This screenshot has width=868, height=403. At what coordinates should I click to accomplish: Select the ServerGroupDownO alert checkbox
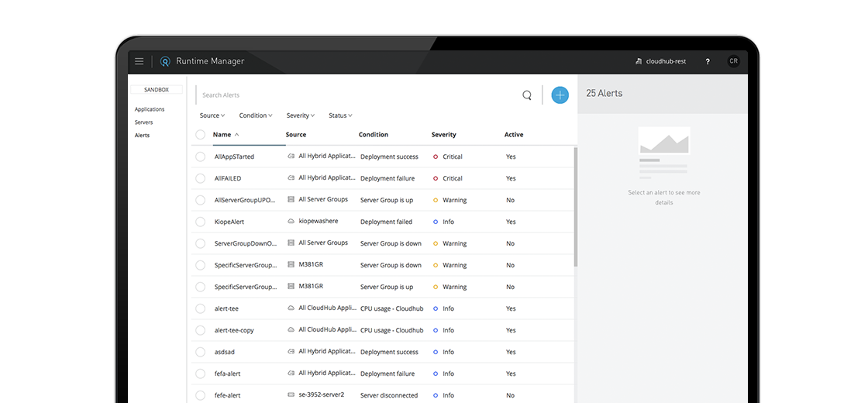(201, 243)
